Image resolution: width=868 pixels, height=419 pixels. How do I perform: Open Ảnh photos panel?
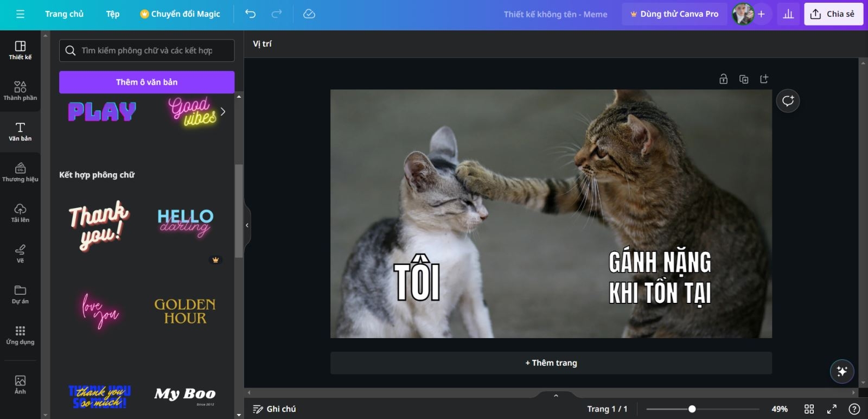point(20,384)
